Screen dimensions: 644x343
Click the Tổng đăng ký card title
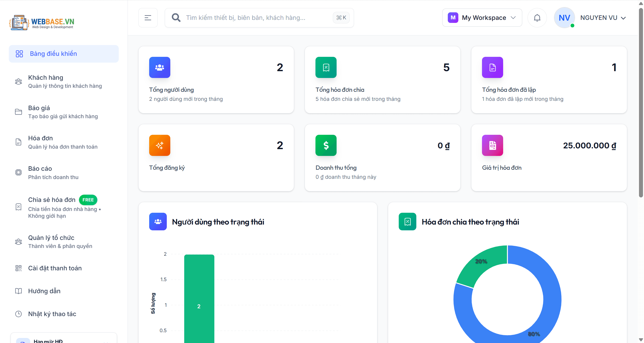point(167,168)
